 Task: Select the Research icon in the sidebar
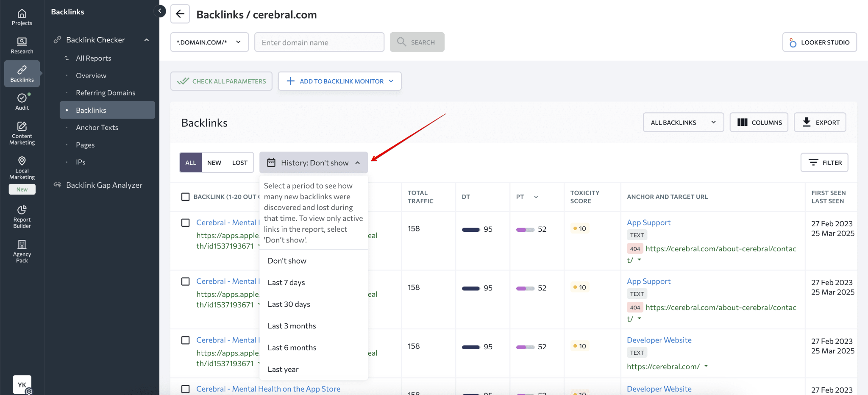click(22, 45)
